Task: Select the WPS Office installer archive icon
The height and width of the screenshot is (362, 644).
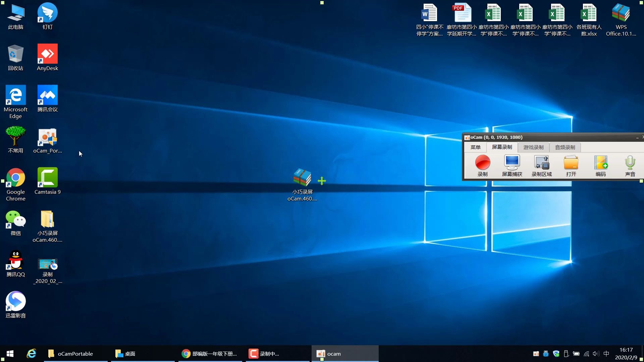Action: pos(621,13)
